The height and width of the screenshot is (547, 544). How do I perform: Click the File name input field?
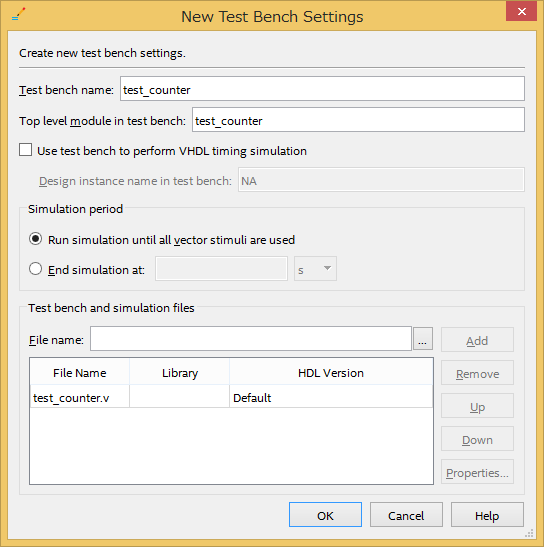tap(251, 339)
